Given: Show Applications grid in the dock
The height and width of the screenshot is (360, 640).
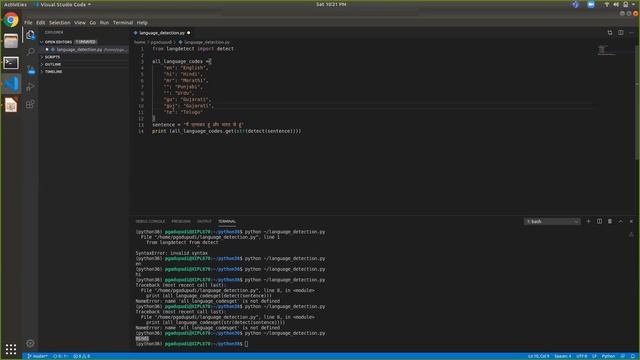Looking at the screenshot, I should pos(11,349).
